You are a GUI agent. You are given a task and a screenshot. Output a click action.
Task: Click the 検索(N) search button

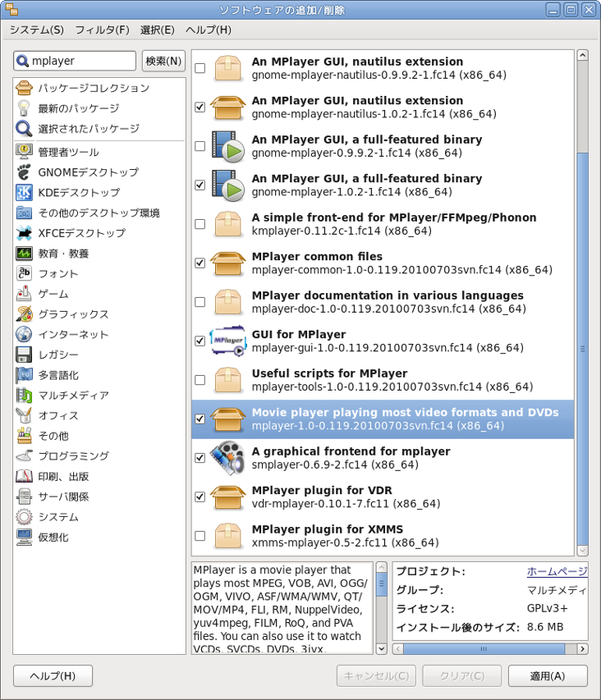pyautogui.click(x=163, y=61)
